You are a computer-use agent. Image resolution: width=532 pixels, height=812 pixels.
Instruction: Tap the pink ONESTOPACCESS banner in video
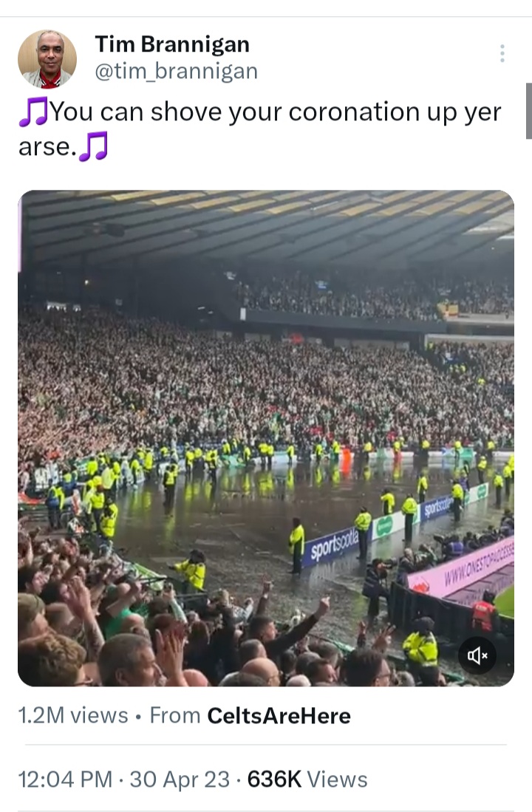tap(463, 567)
